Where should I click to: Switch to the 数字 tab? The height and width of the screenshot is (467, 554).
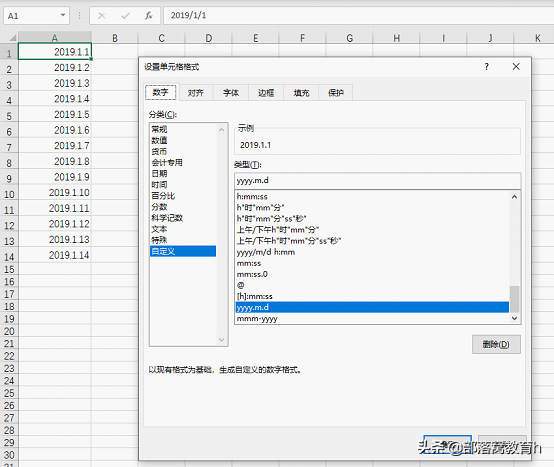point(161,92)
